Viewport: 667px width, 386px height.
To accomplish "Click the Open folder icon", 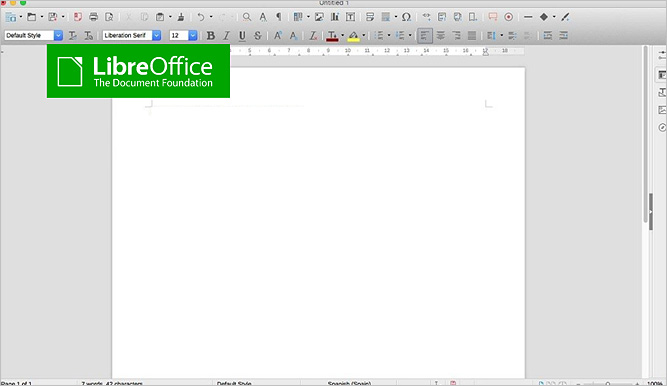I will pyautogui.click(x=31, y=17).
